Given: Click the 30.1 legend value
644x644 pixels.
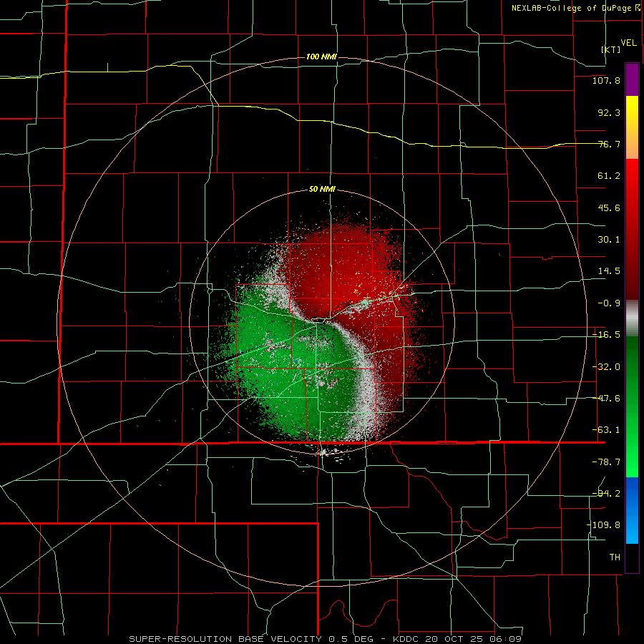Looking at the screenshot, I should [x=609, y=240].
